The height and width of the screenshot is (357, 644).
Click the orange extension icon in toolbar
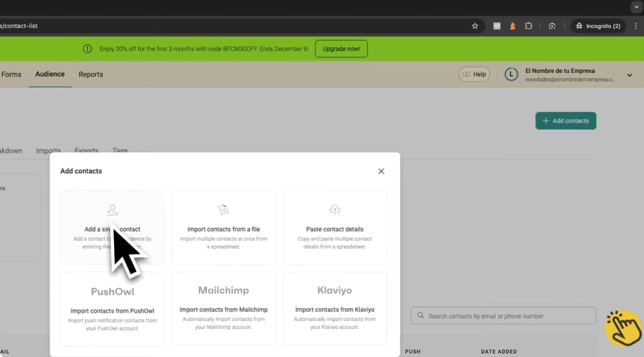pyautogui.click(x=512, y=26)
